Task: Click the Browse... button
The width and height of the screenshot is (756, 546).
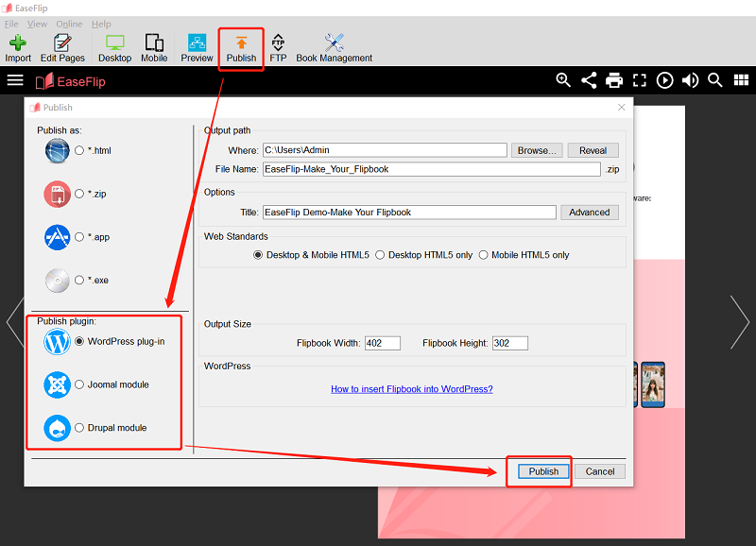Action: tap(537, 150)
